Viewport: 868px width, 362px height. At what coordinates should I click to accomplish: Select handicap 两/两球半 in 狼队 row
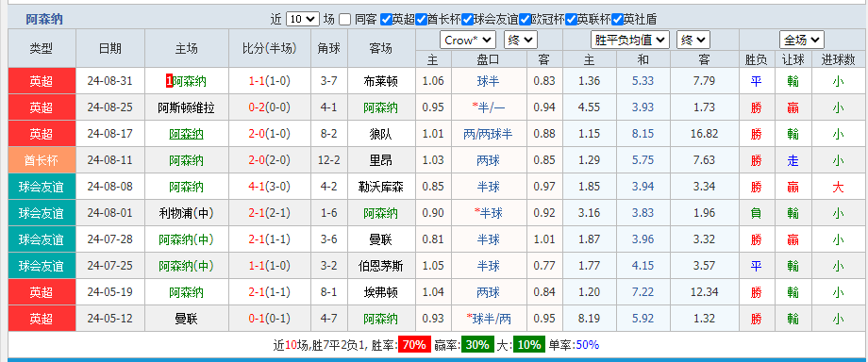(489, 134)
